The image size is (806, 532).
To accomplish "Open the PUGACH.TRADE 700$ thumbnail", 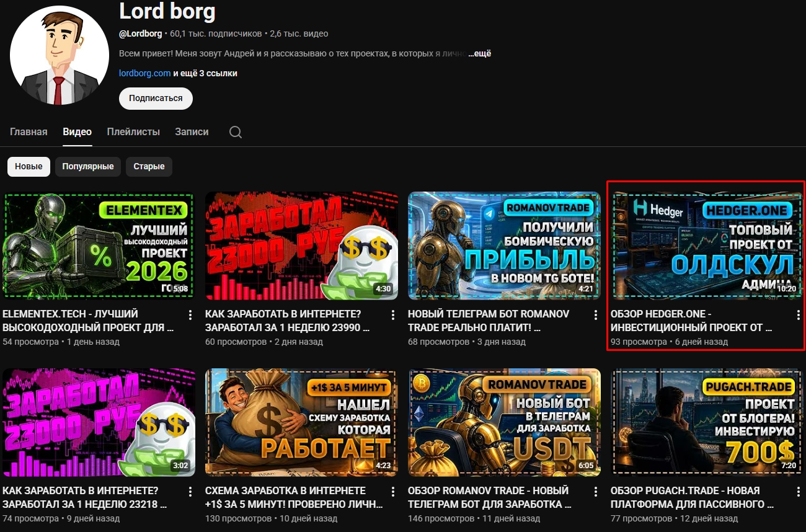I will 707,422.
